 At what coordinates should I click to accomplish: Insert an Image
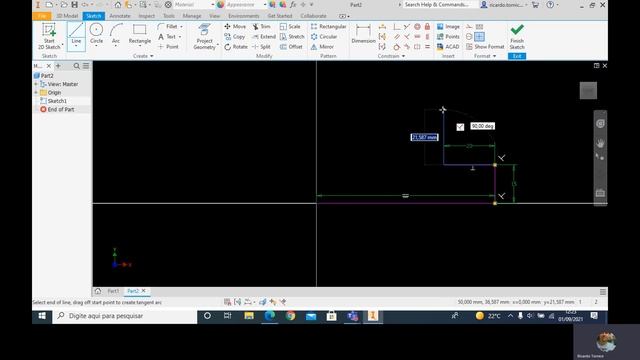[448, 27]
